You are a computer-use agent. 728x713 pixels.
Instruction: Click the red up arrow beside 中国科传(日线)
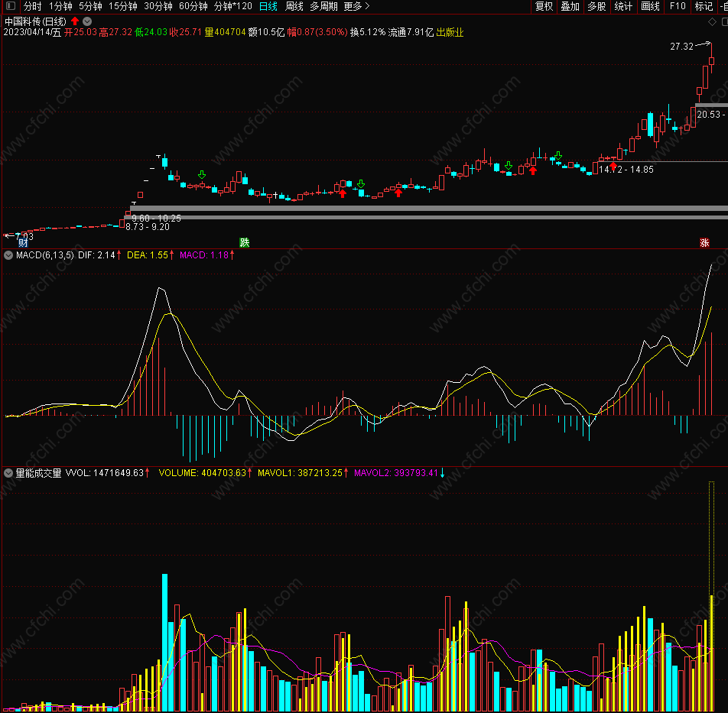coord(75,21)
